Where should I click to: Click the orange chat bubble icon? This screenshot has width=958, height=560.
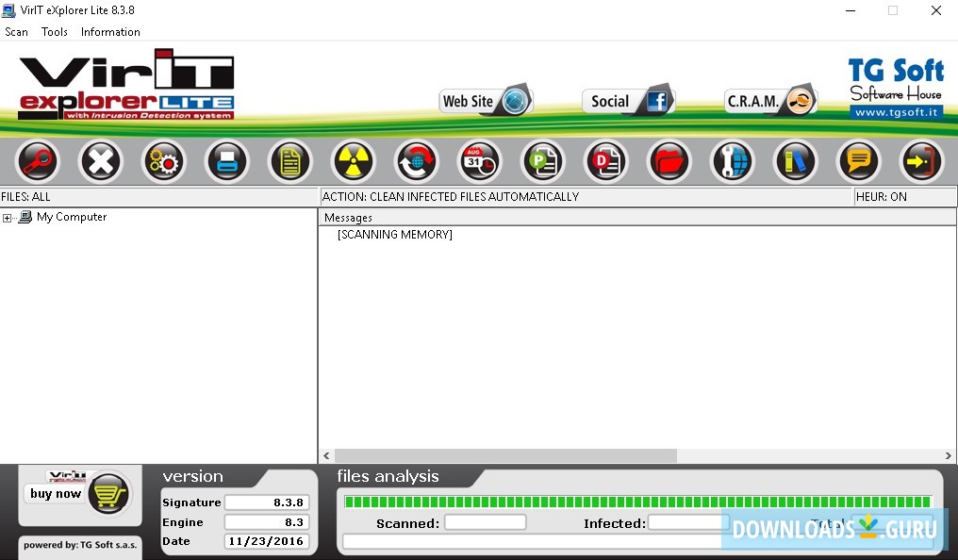tap(859, 162)
